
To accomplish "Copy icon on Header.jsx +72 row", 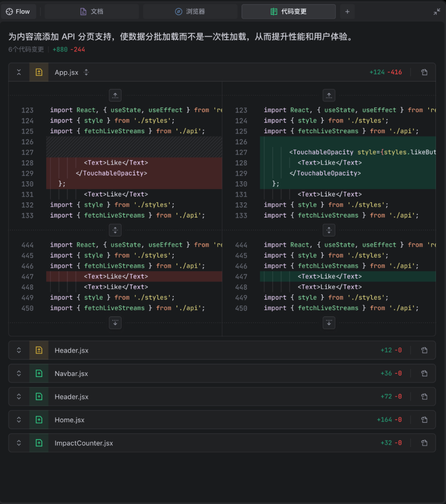I will 424,397.
